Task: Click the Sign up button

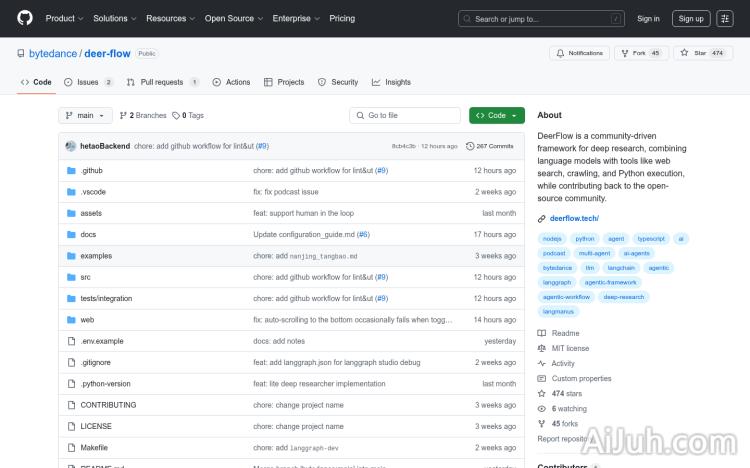Action: click(689, 18)
